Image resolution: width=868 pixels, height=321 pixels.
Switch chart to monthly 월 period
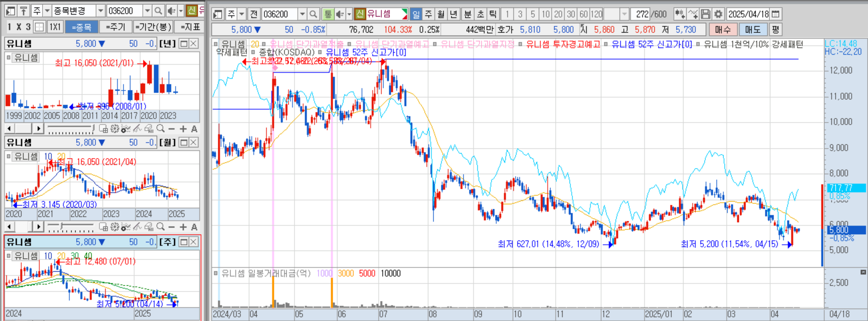(441, 14)
